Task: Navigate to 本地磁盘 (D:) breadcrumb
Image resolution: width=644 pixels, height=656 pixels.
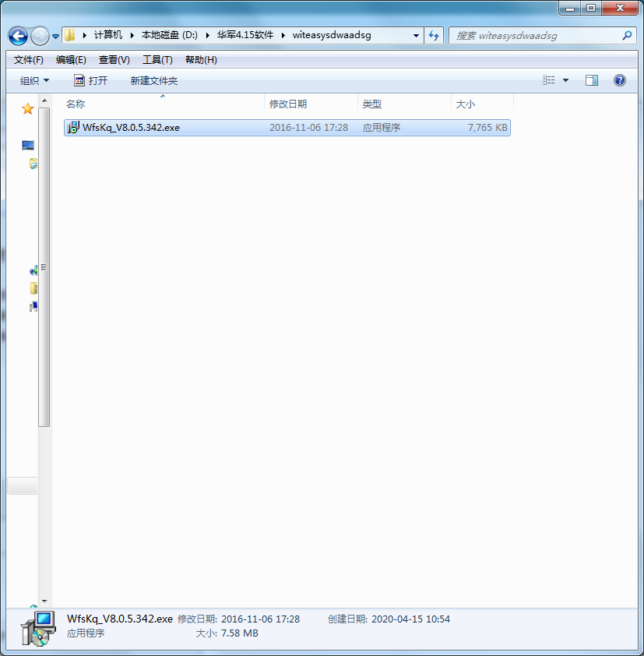Action: [x=169, y=35]
